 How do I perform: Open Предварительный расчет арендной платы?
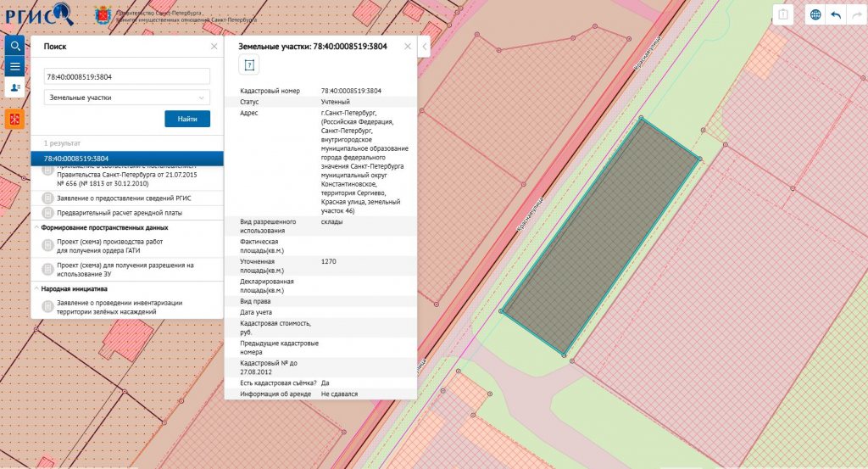click(x=119, y=212)
